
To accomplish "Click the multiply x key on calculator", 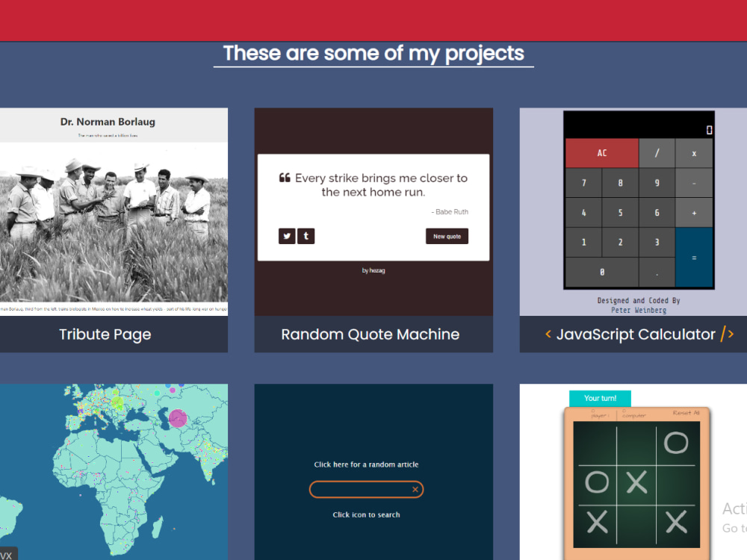I will coord(694,153).
